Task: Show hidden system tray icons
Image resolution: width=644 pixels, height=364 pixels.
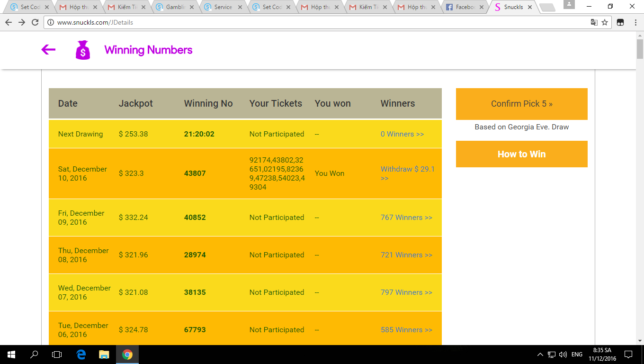Action: click(x=540, y=355)
